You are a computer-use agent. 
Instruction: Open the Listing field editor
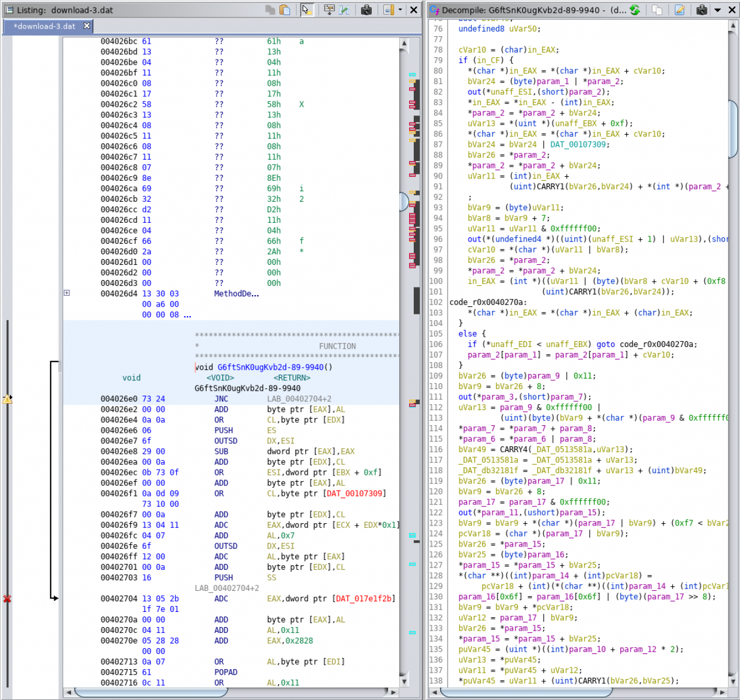(x=329, y=10)
